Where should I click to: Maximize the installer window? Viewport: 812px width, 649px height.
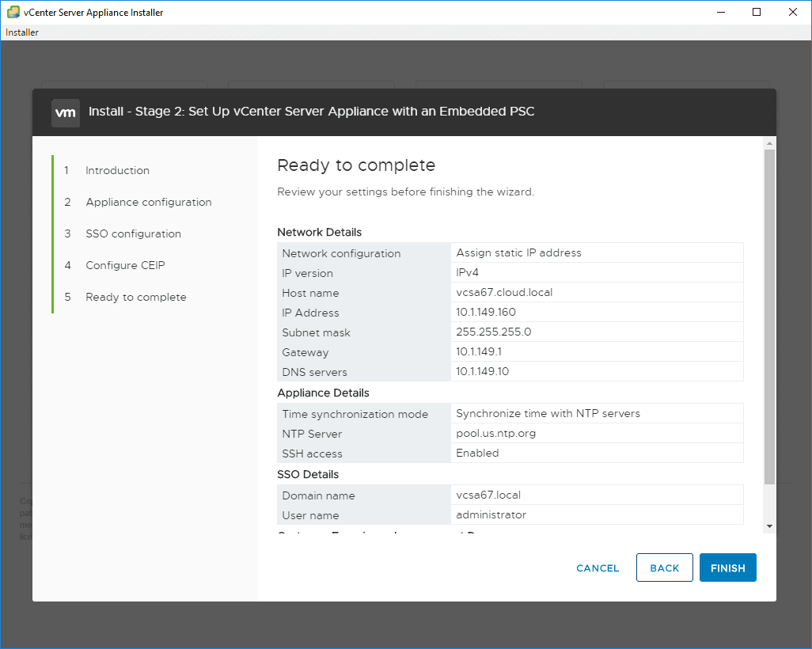(757, 12)
